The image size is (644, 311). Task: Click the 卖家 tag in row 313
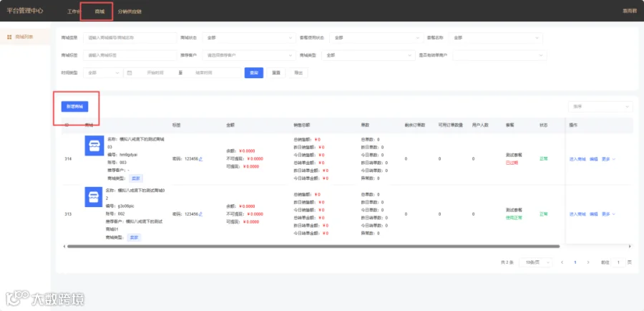pyautogui.click(x=134, y=237)
